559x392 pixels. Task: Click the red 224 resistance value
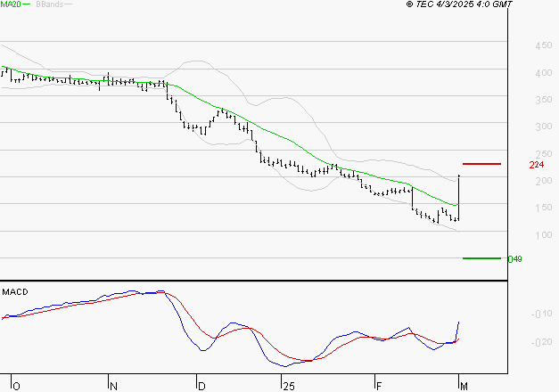537,165
